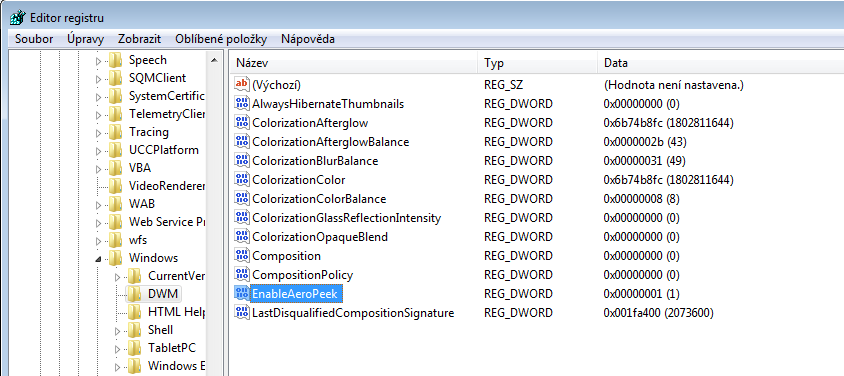Viewport: 844px width, 376px height.
Task: Expand the VBA key arrow
Action: coord(98,169)
